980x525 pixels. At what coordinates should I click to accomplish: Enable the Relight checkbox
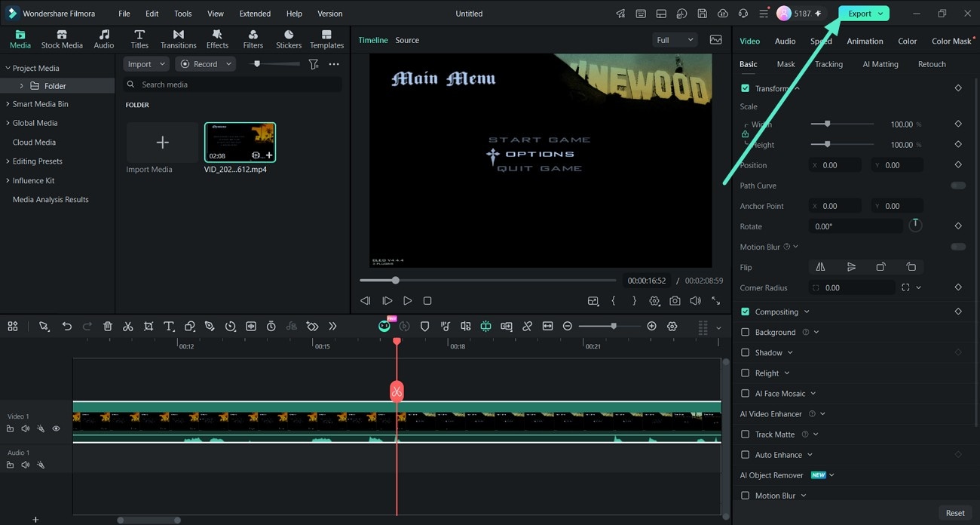click(746, 373)
